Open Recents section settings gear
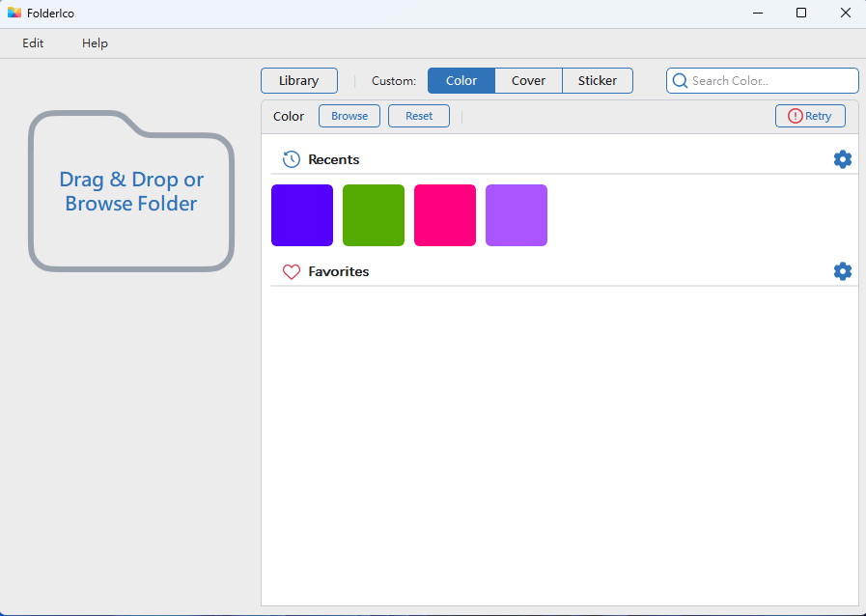 [x=842, y=159]
